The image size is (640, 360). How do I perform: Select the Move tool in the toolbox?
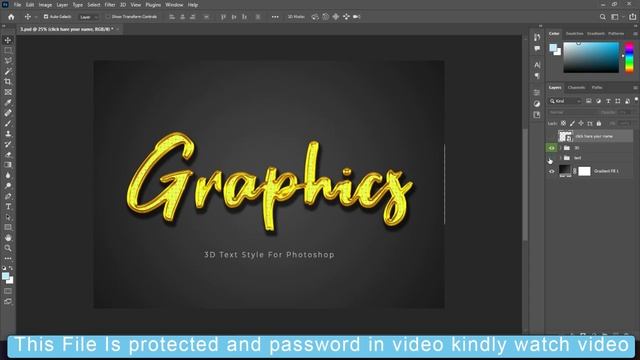(x=8, y=40)
